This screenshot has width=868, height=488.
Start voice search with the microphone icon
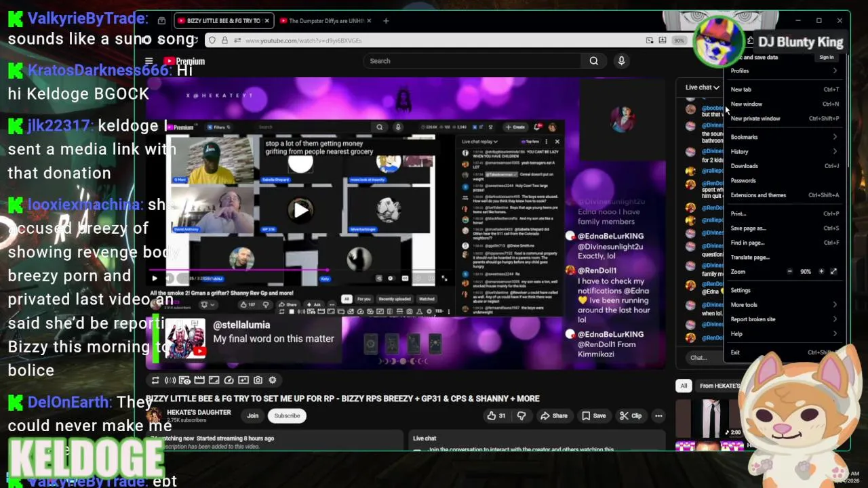click(621, 61)
